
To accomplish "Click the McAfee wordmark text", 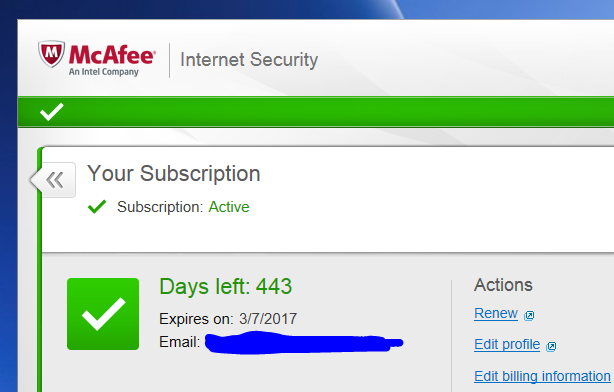I will 112,54.
